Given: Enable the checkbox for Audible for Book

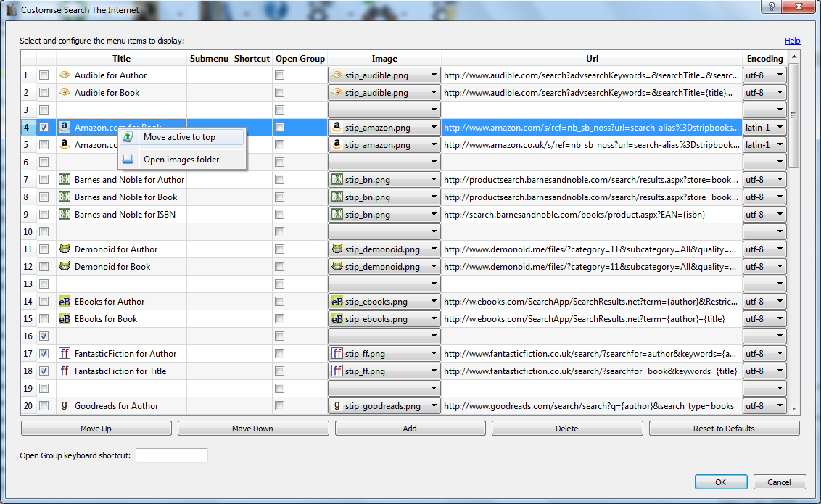Looking at the screenshot, I should (x=44, y=93).
